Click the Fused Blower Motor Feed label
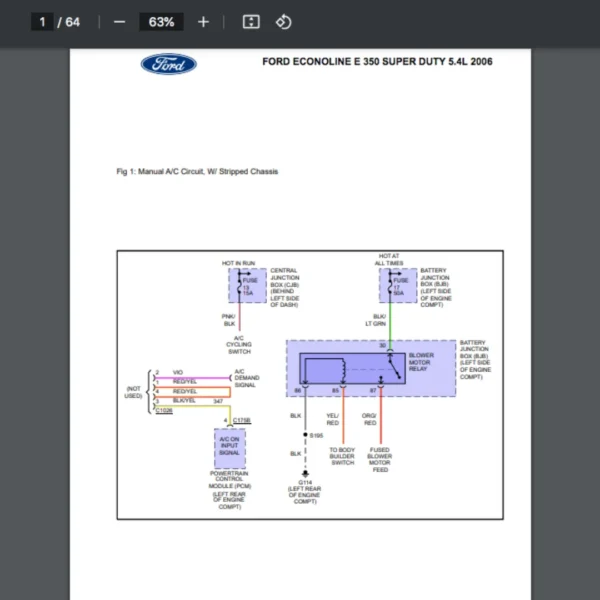This screenshot has height=600, width=600. pos(380,460)
